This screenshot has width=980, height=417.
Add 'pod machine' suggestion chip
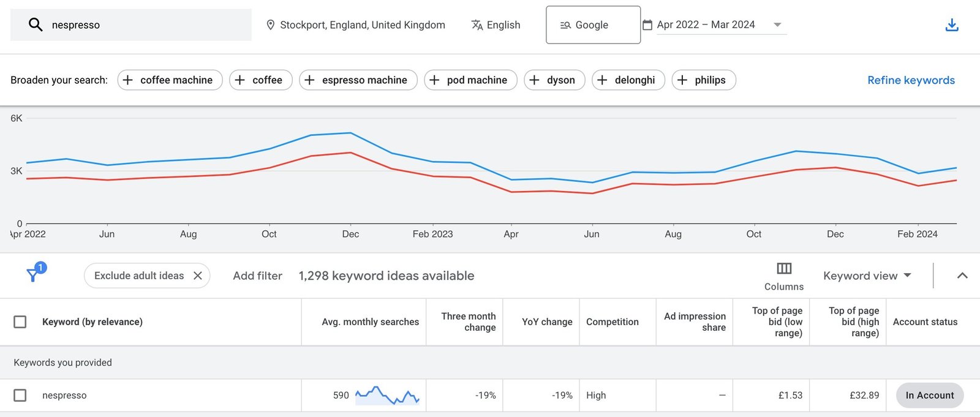pyautogui.click(x=470, y=80)
